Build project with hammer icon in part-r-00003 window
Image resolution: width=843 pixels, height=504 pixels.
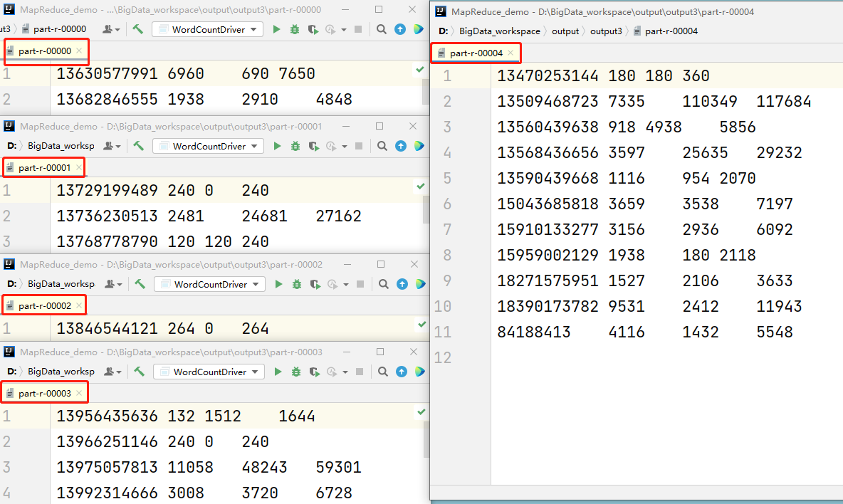click(x=140, y=372)
